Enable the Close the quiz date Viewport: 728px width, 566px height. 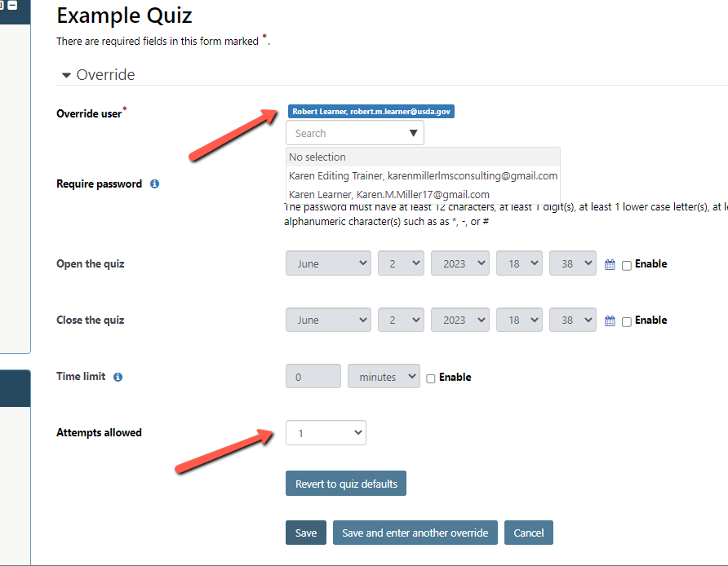click(626, 321)
